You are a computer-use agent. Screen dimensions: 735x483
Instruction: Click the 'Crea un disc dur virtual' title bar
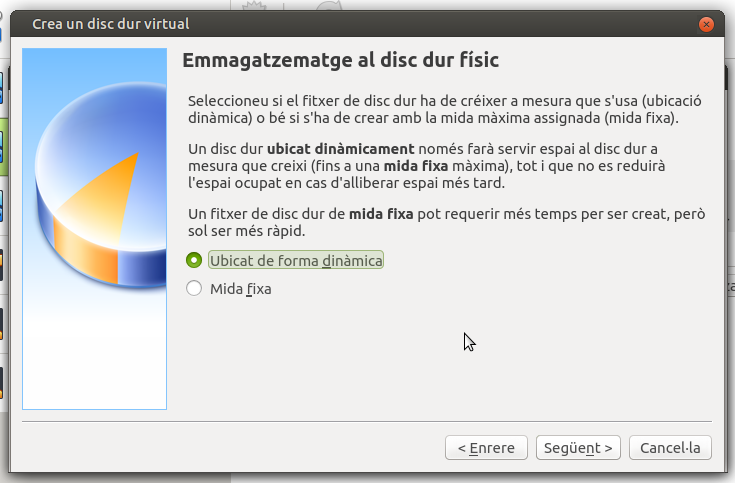(x=300, y=24)
